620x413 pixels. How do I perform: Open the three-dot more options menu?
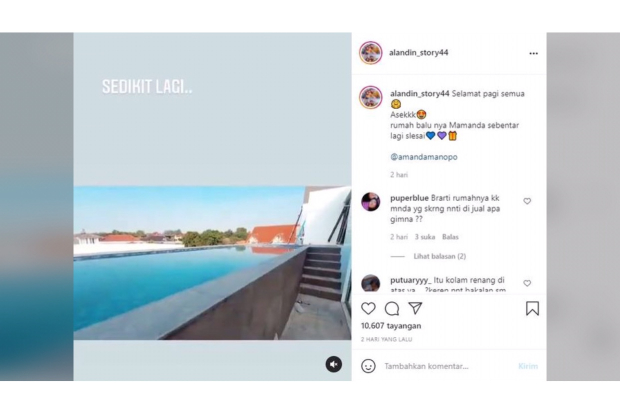click(533, 53)
